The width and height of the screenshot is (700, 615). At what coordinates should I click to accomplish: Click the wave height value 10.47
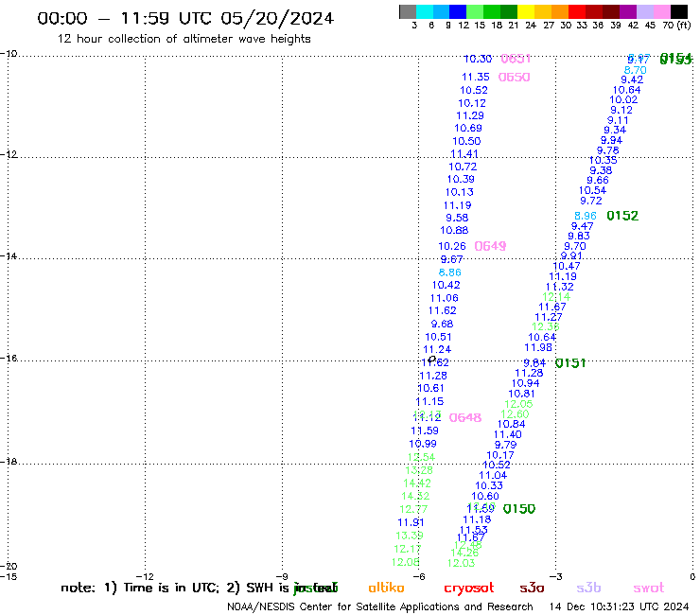567,267
